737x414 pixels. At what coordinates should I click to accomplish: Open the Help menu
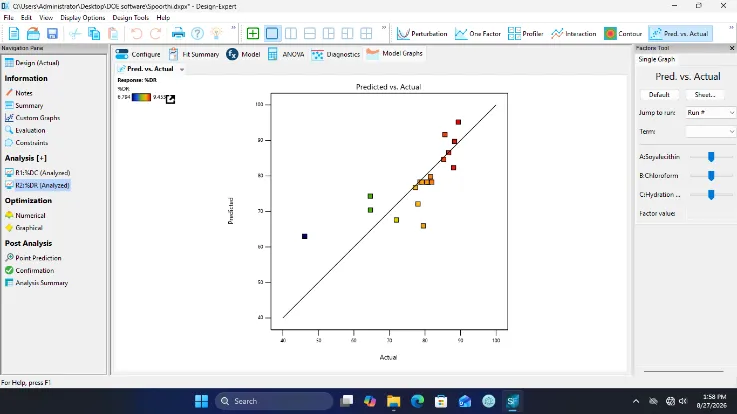tap(163, 17)
